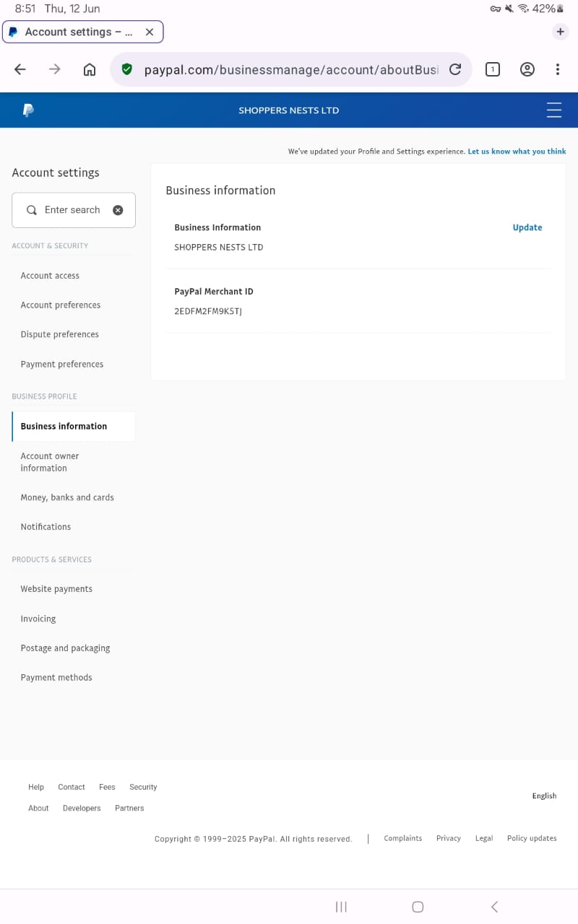Clear the search field with X icon
Image resolution: width=578 pixels, height=924 pixels.
click(118, 210)
